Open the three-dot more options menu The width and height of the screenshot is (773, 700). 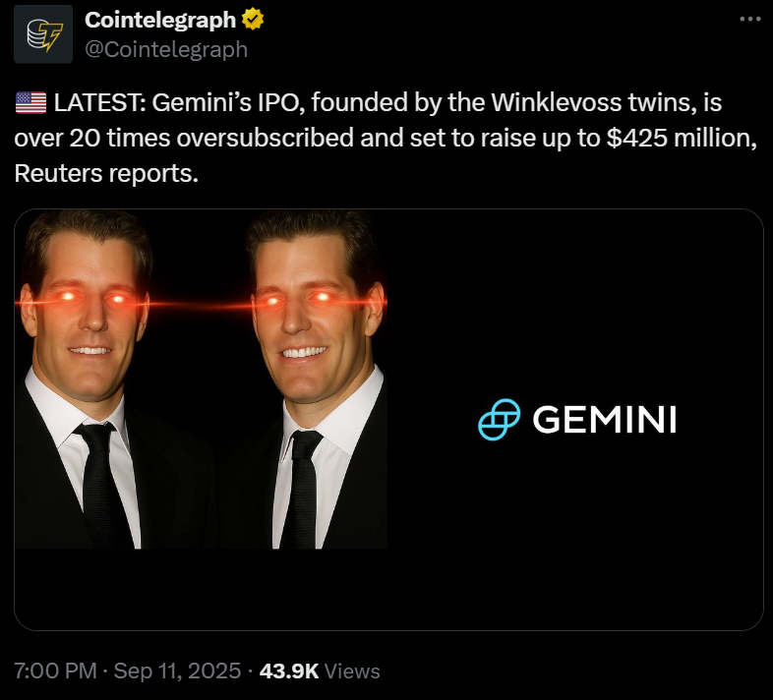(750, 19)
